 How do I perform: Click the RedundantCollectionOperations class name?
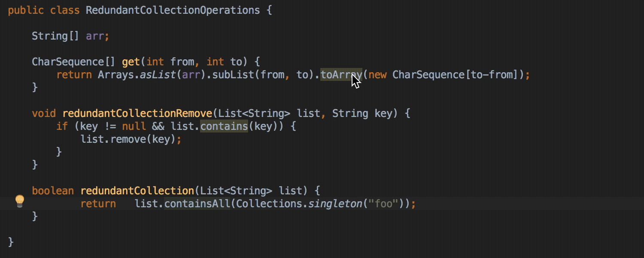click(173, 10)
